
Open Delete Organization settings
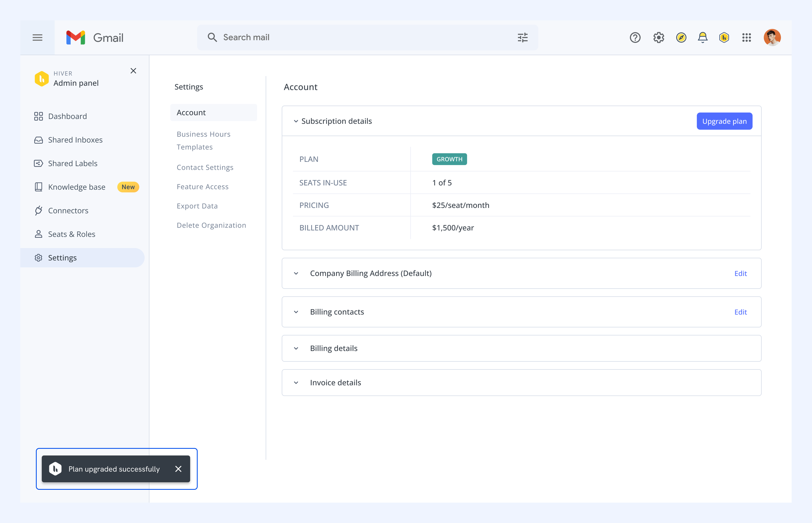click(211, 225)
